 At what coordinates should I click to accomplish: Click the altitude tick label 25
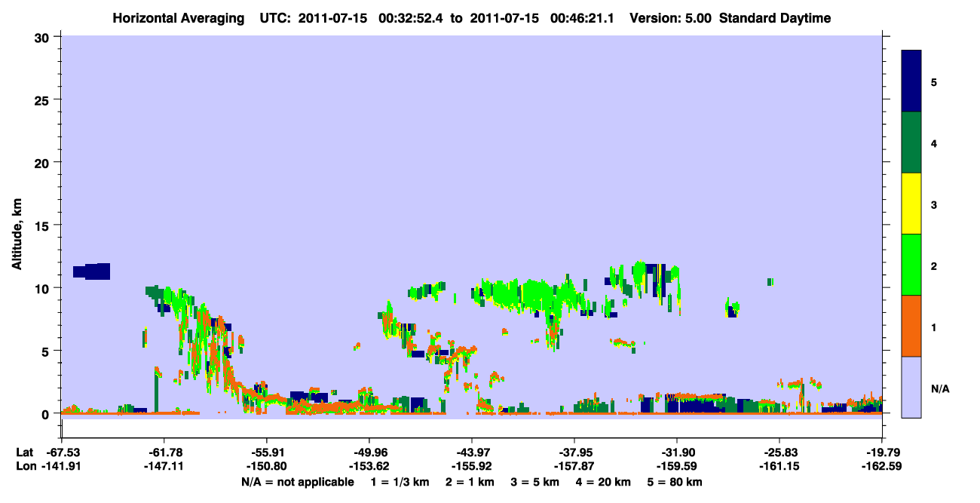pos(44,100)
